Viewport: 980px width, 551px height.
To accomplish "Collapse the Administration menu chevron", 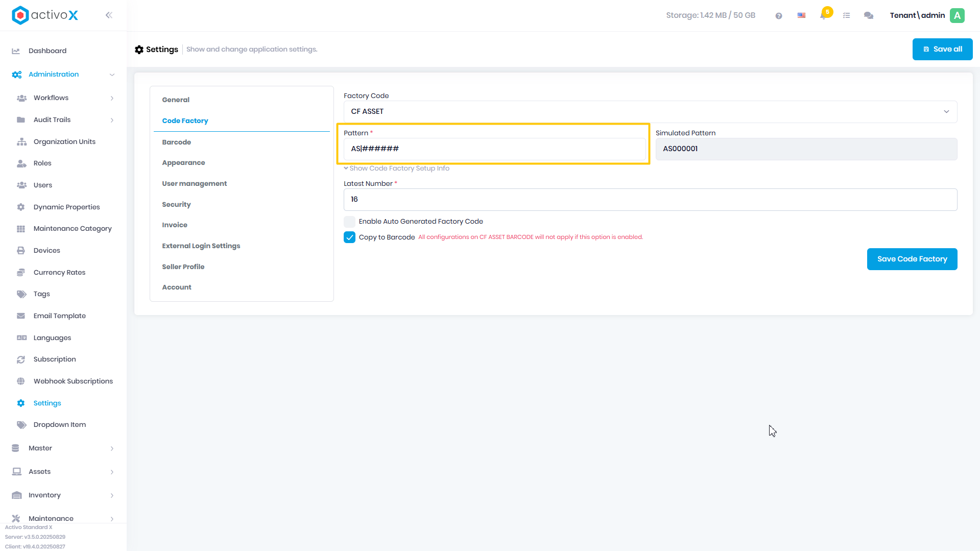I will 112,75.
